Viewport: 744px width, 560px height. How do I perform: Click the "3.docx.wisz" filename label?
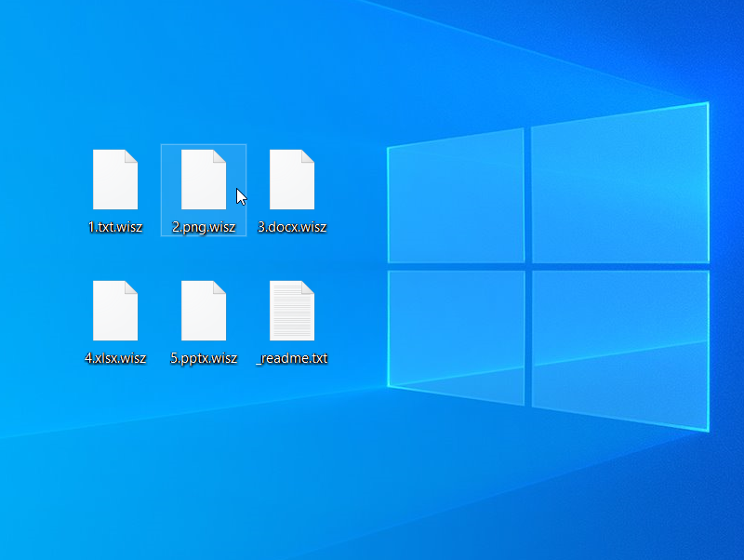click(292, 227)
